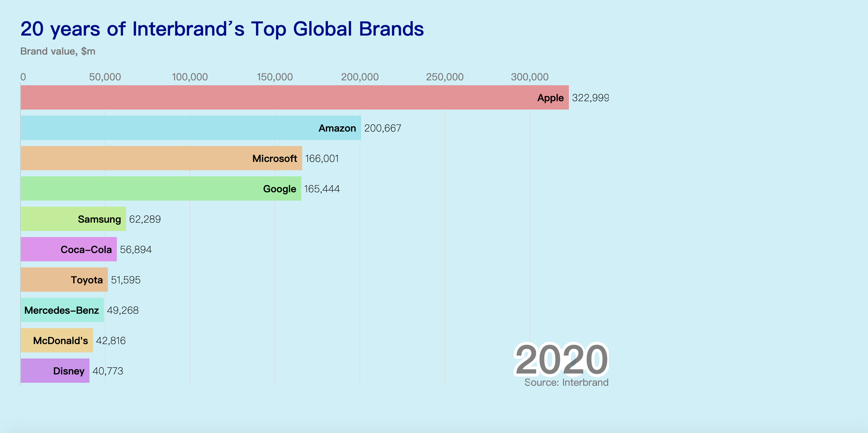Click the Samsung value 62,289

pyautogui.click(x=145, y=219)
